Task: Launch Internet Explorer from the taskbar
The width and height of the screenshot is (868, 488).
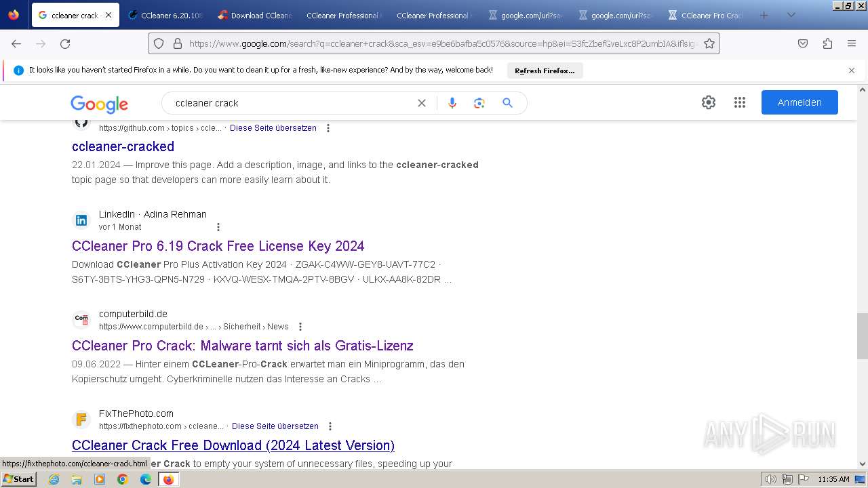Action: pos(54,479)
